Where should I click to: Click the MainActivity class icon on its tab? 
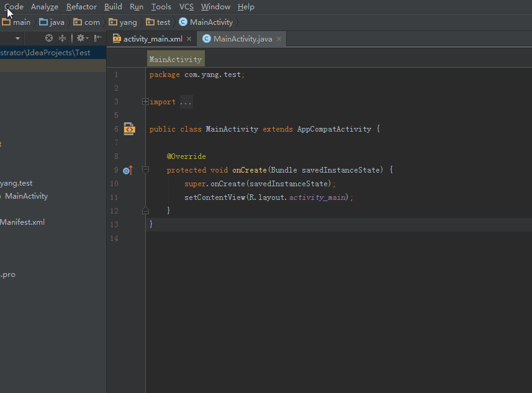[x=205, y=38]
